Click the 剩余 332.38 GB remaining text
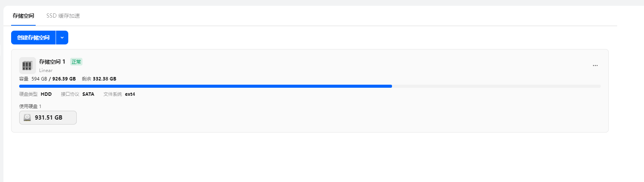 click(x=99, y=79)
